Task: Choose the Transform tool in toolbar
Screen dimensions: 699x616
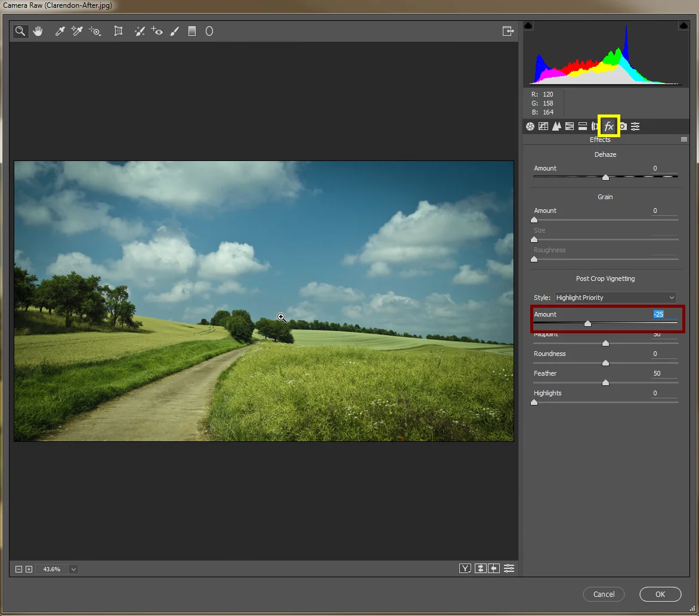Action: (x=118, y=31)
